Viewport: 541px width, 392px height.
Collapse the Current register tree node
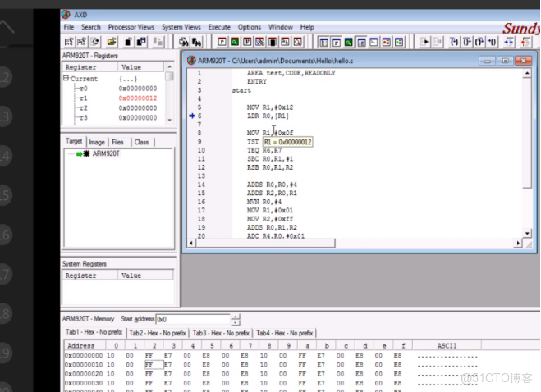click(x=66, y=79)
